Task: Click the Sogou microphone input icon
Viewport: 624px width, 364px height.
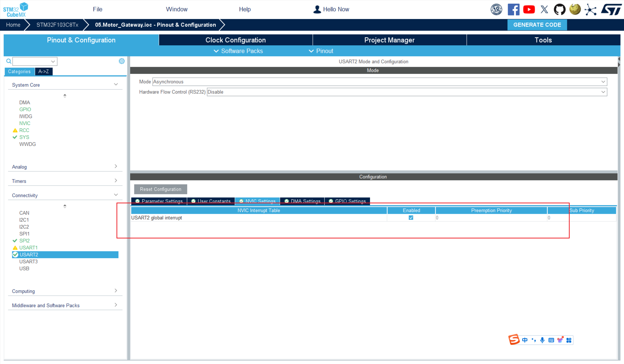Action: [x=542, y=340]
